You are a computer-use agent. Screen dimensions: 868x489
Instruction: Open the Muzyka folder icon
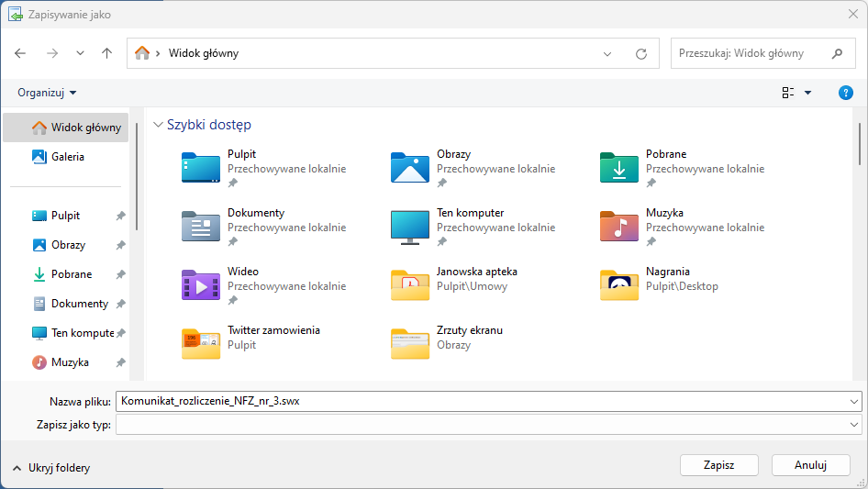point(619,228)
